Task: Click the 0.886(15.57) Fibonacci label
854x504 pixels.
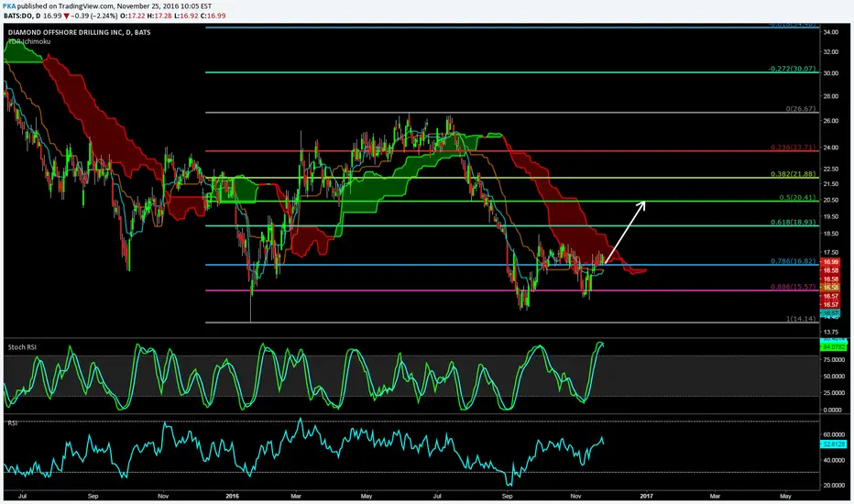Action: pos(793,287)
